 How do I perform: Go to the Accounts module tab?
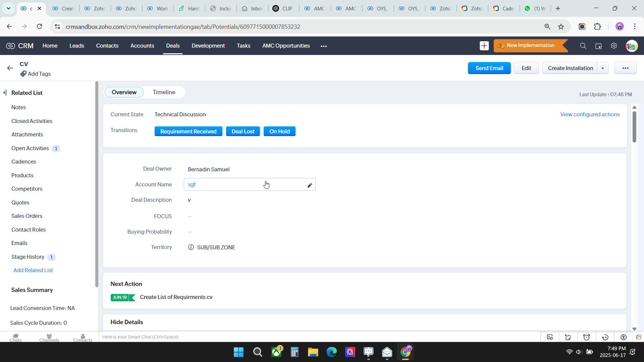click(142, 46)
